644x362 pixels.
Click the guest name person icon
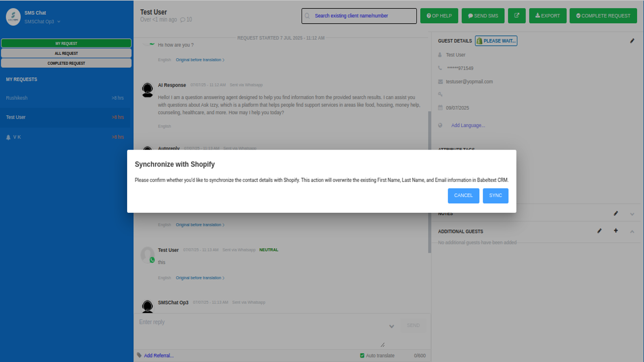[x=440, y=55]
